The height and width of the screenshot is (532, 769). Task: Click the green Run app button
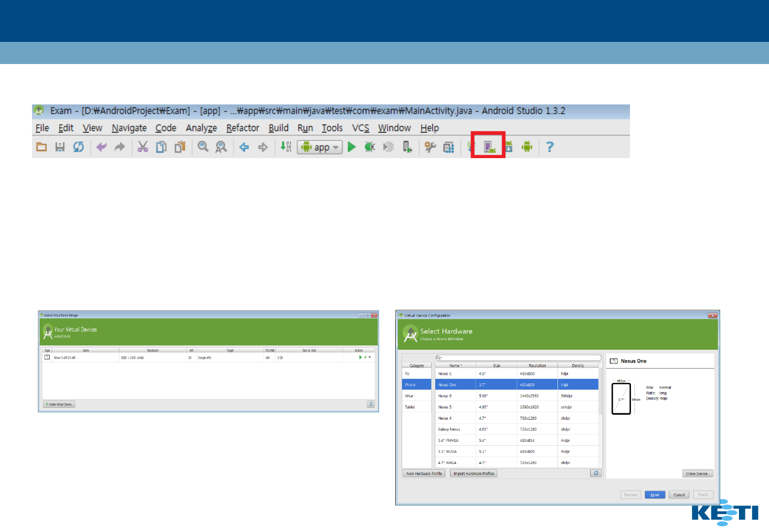[351, 147]
